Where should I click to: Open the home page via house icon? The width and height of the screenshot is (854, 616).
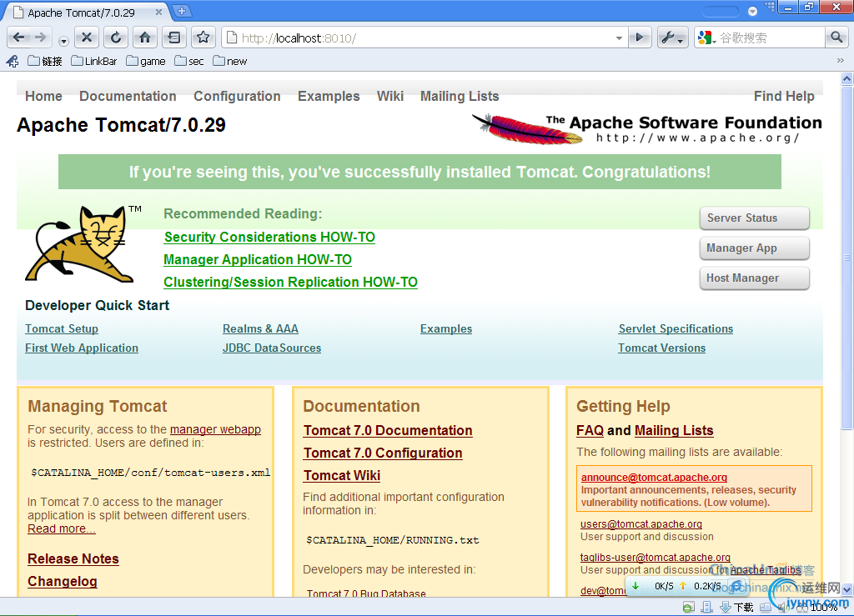(x=145, y=38)
